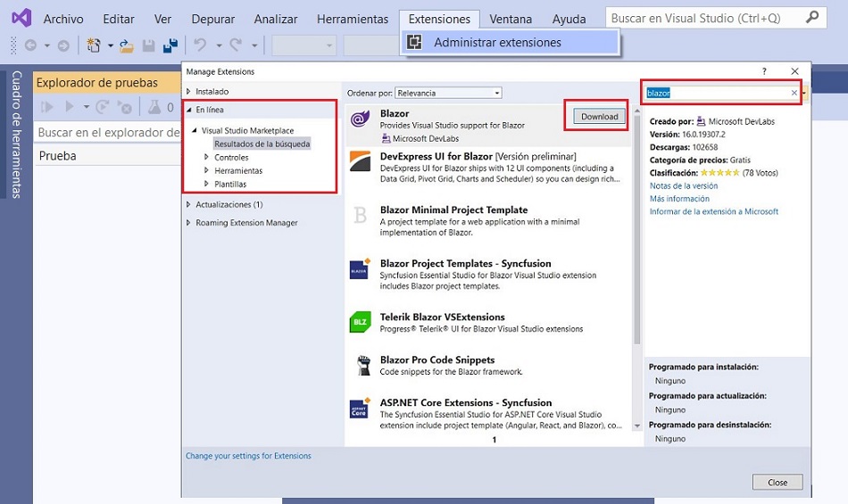This screenshot has height=504, width=848.
Task: Click the Open File folder icon
Action: pos(127,45)
